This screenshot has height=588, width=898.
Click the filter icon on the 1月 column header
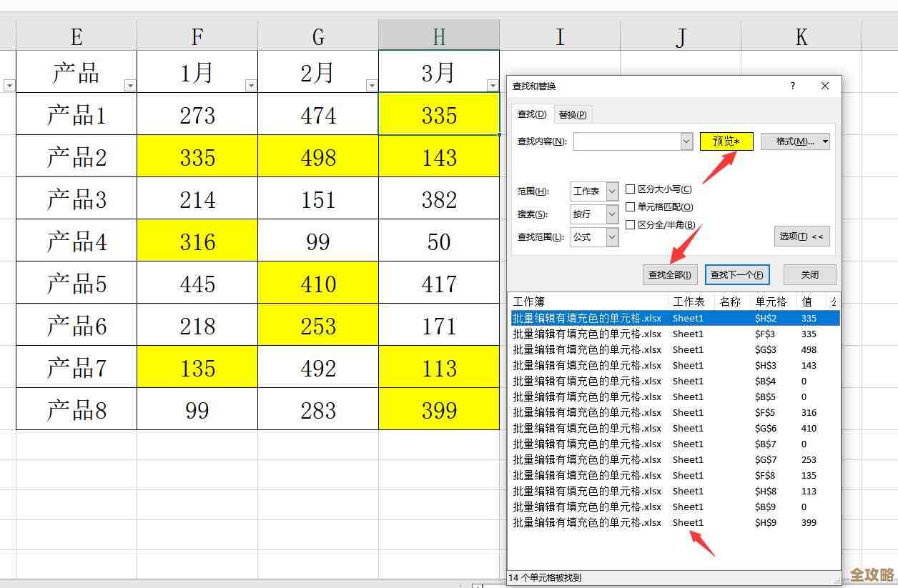coord(250,85)
